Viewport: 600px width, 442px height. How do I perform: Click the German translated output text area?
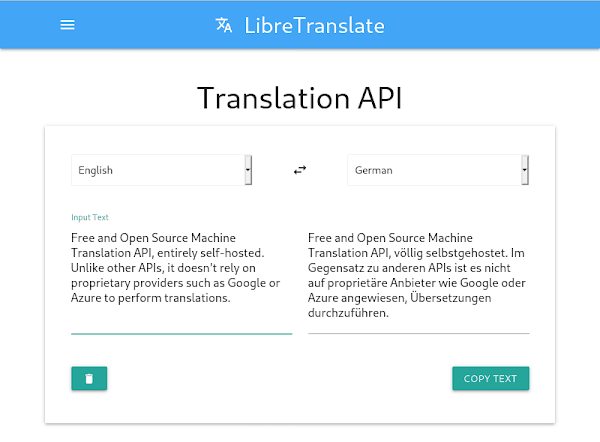coord(419,281)
